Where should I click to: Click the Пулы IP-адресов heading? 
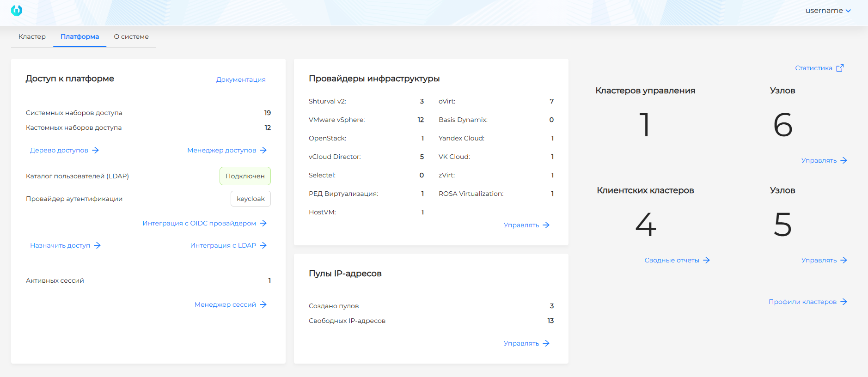point(345,274)
